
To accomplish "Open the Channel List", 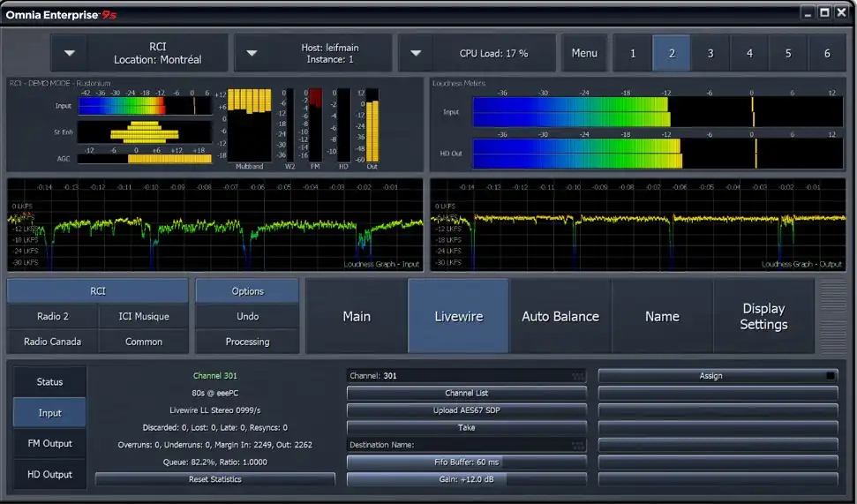I will (466, 393).
